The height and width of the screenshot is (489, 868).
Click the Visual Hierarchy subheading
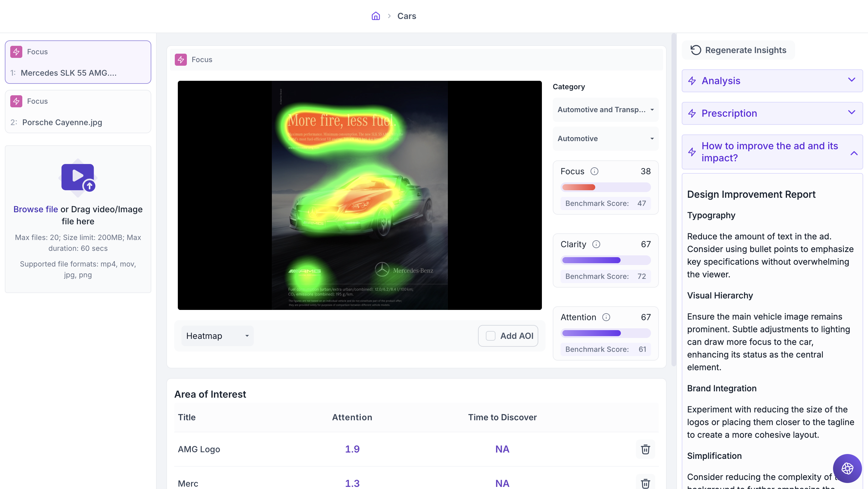(720, 295)
